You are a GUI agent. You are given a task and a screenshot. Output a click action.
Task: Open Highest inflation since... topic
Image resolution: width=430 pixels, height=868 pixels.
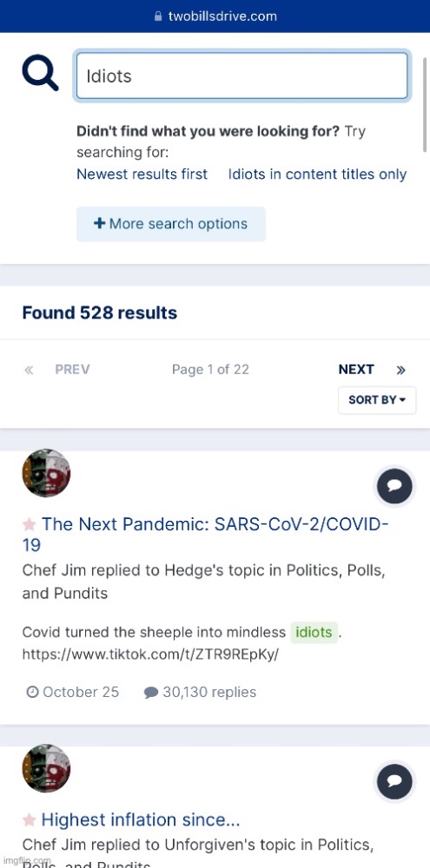(141, 819)
